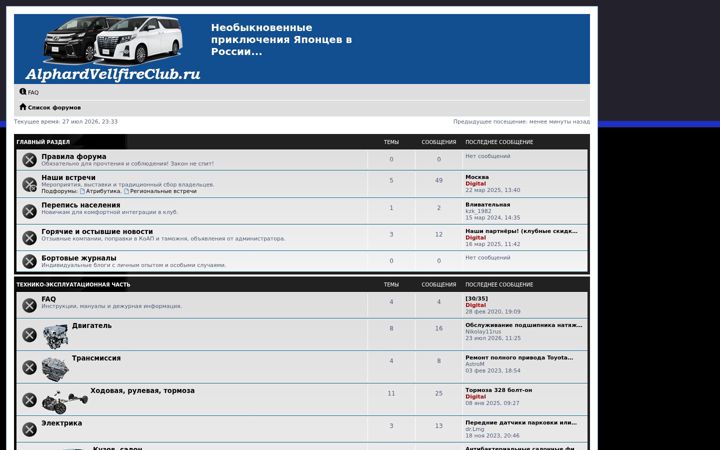
Task: Open user Nikolay11rus's profile
Action: 484,332
